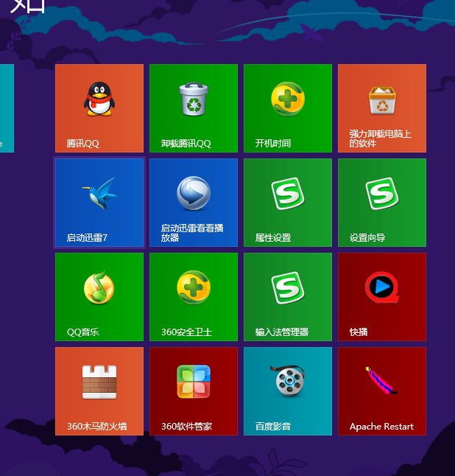Click the 强力卸载电脑上的软件 tile
Viewport: 455px width, 476px height.
(x=381, y=108)
